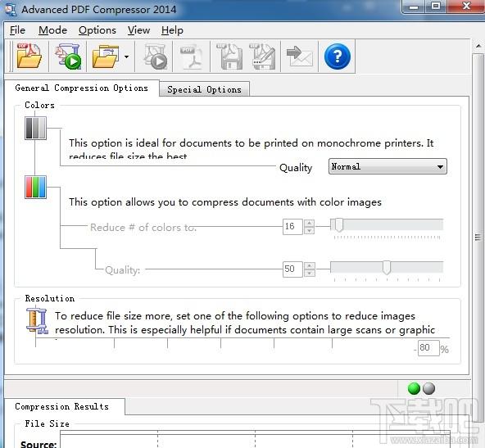Expand the folder icon dropdown arrow

pos(126,57)
